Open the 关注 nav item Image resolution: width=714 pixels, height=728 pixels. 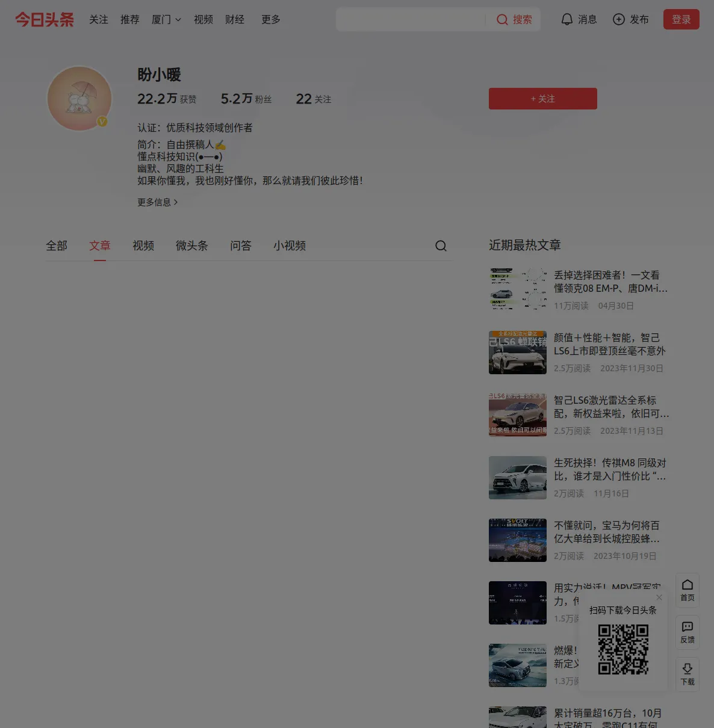[99, 19]
